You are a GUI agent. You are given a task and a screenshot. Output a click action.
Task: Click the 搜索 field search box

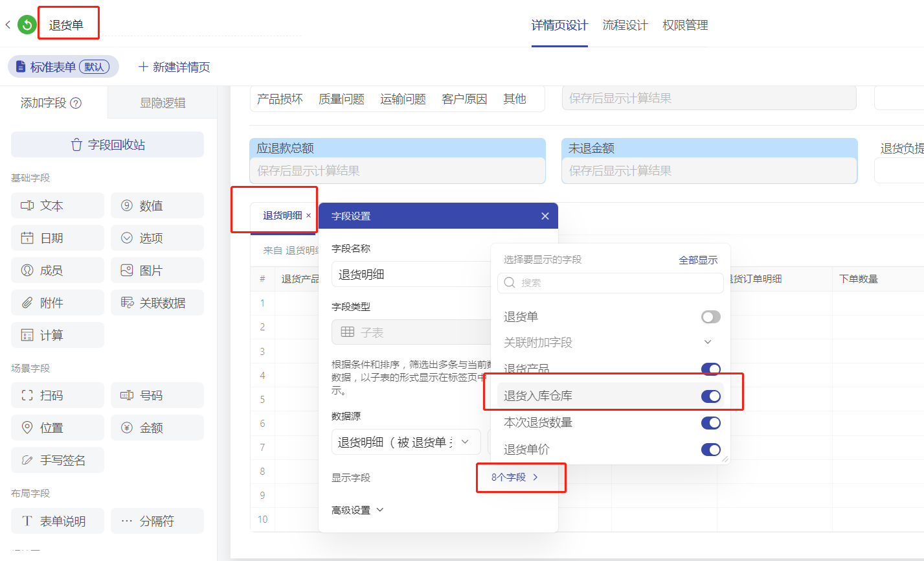[611, 283]
